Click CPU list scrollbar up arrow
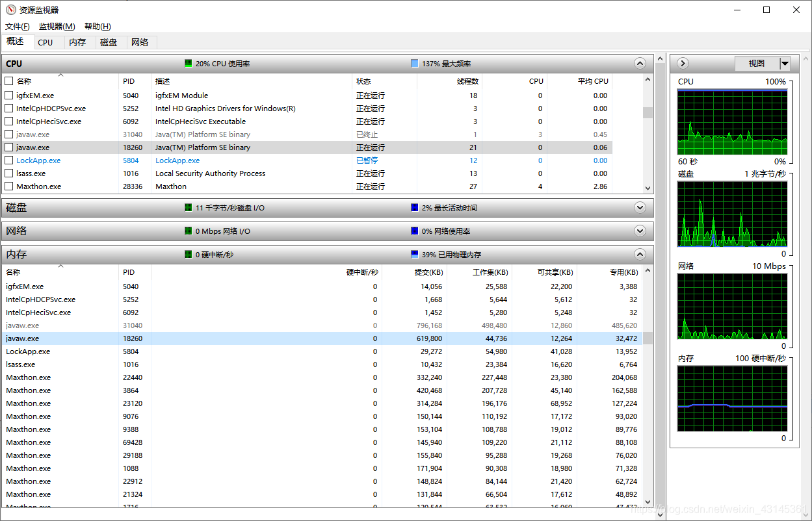Screen dimensions: 812x521 tap(648, 79)
